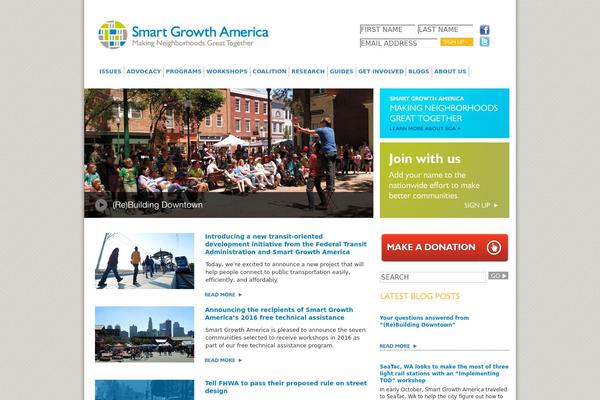Image resolution: width=600 pixels, height=400 pixels.
Task: Click the GO search button
Action: click(498, 276)
